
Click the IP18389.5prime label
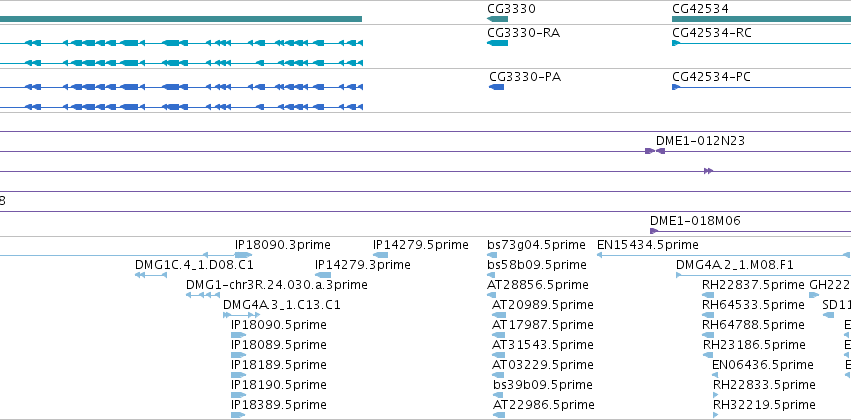coord(278,405)
